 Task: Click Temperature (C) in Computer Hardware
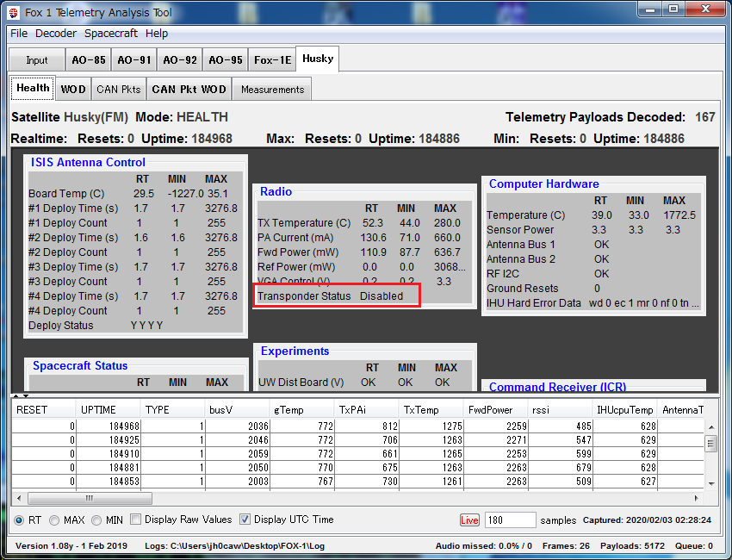525,215
